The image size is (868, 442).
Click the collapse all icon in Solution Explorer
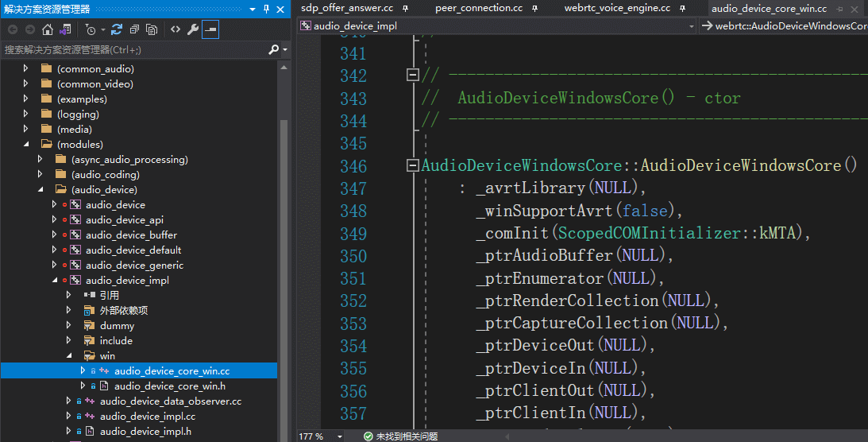coord(134,29)
